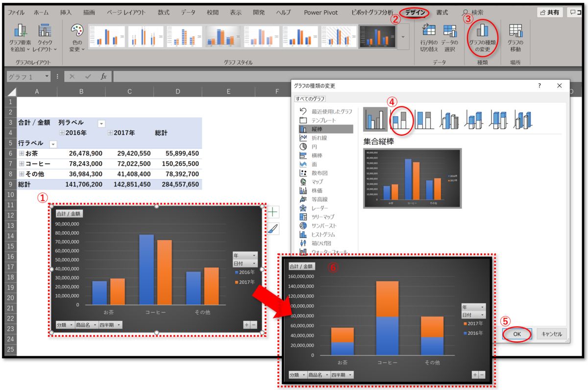Choose ツリーマップ in the chart type list
This screenshot has width=588, height=390.
(x=325, y=217)
